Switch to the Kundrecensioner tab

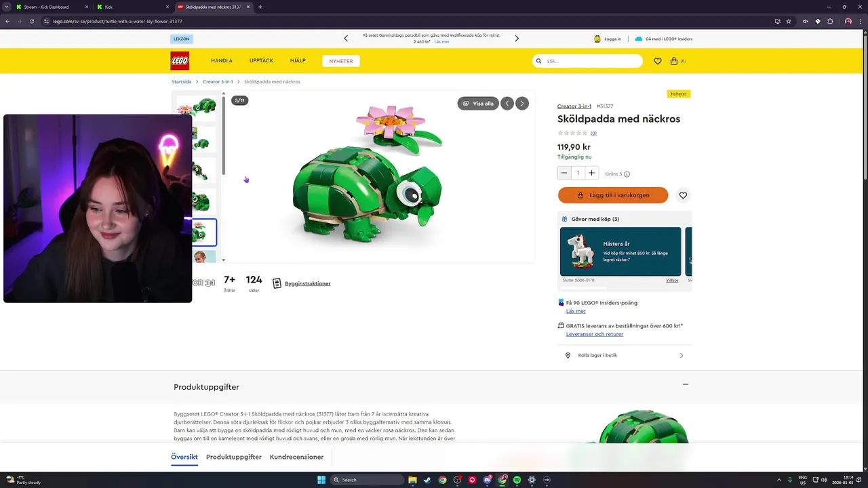[296, 457]
